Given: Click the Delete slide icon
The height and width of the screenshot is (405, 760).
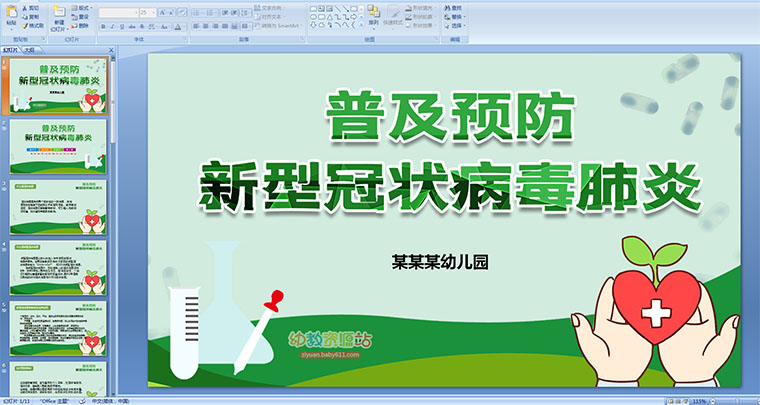Looking at the screenshot, I should [x=82, y=25].
